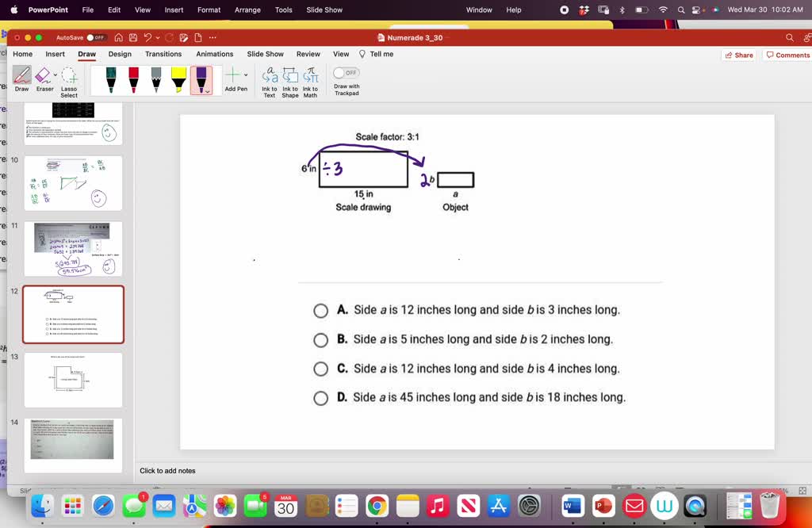Select slide 10 thumbnail
The height and width of the screenshot is (528, 812).
point(73,182)
